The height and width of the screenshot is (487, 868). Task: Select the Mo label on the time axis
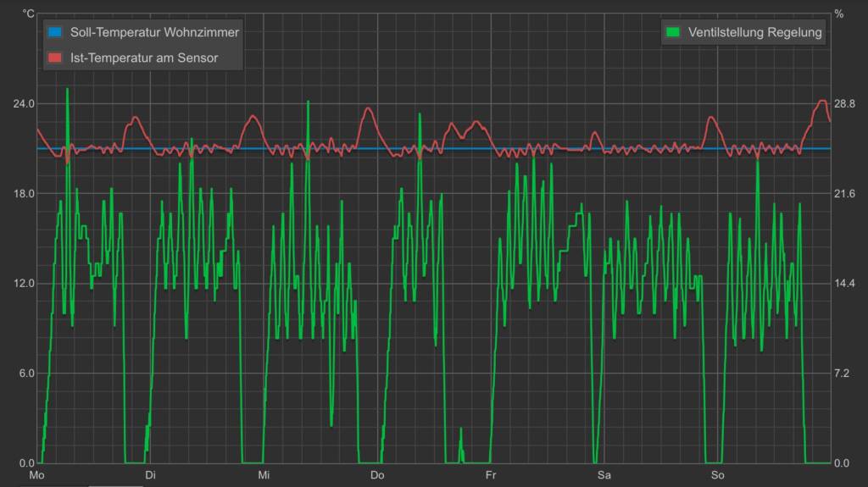tap(36, 475)
